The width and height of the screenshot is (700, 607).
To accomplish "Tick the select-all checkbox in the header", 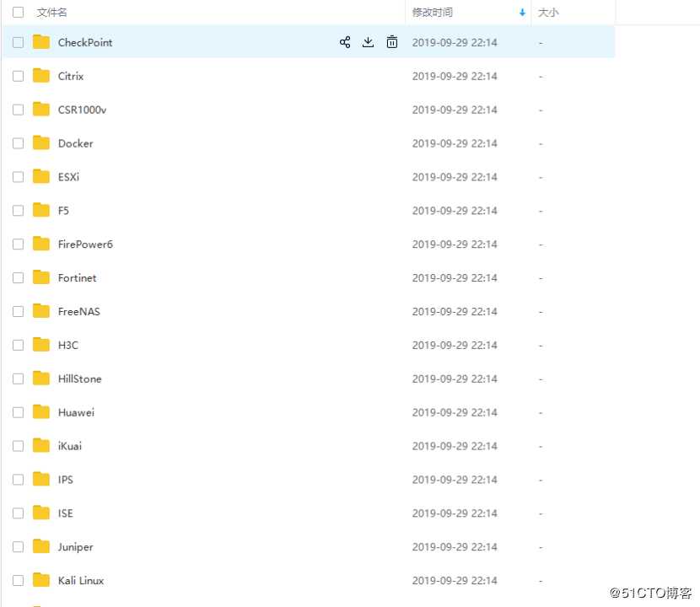I will pos(19,12).
